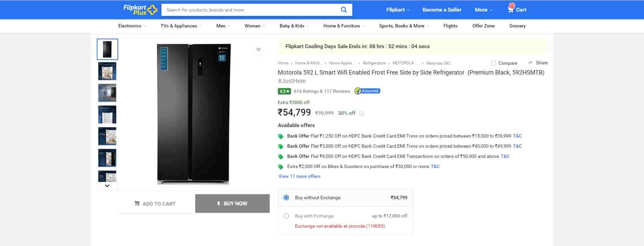Expand the Electronics category dropdown

click(x=132, y=26)
